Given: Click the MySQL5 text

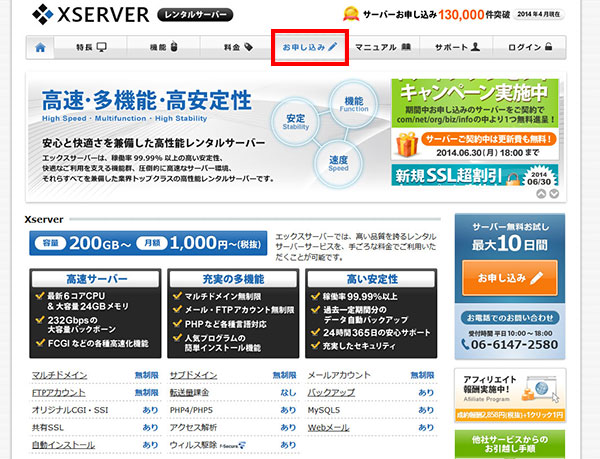Looking at the screenshot, I should tap(324, 410).
